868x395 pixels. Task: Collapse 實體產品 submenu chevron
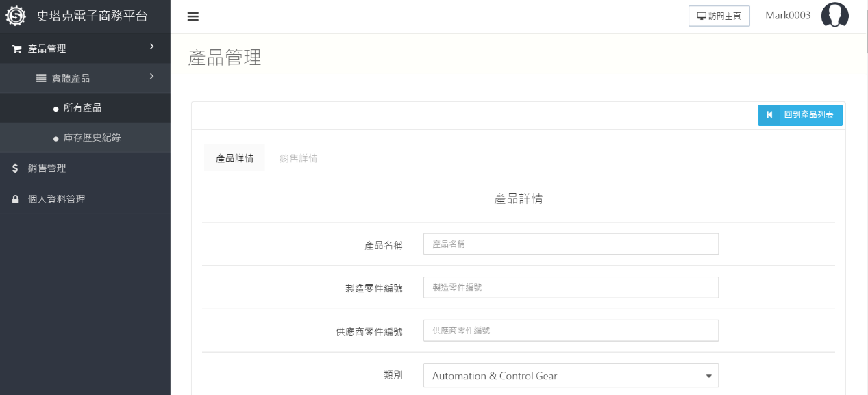[151, 77]
